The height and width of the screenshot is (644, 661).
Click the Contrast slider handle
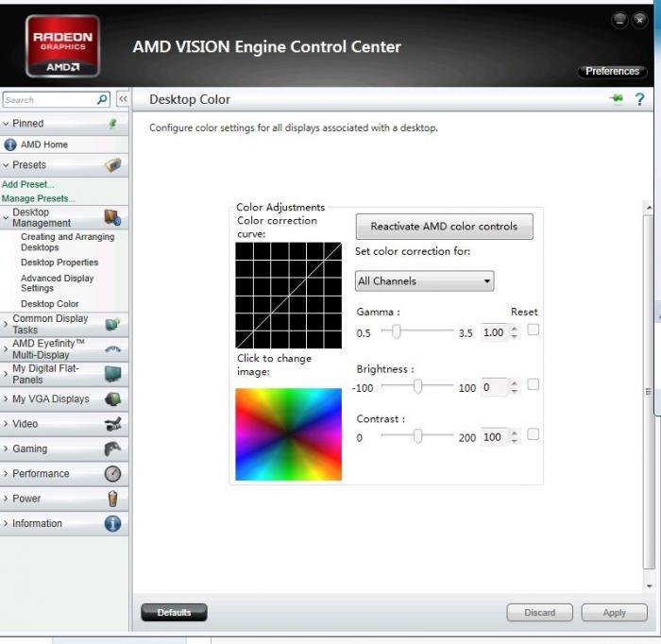pyautogui.click(x=417, y=436)
